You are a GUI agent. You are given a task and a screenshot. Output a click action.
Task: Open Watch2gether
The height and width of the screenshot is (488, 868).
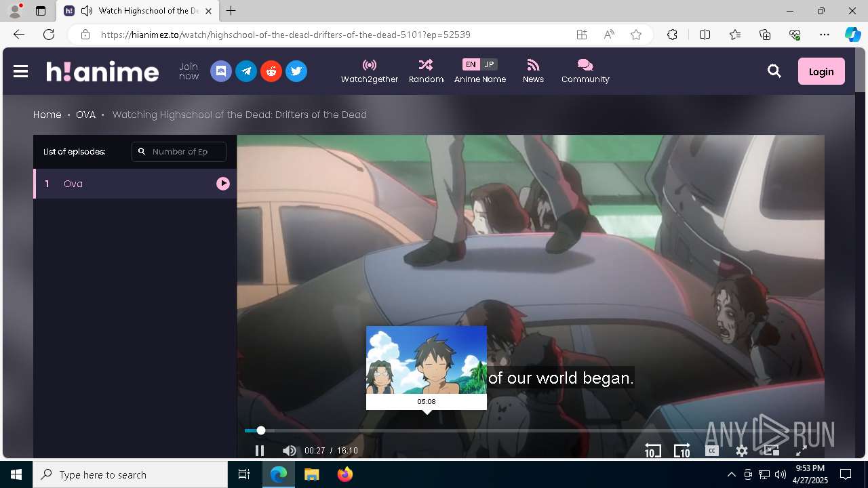click(370, 71)
